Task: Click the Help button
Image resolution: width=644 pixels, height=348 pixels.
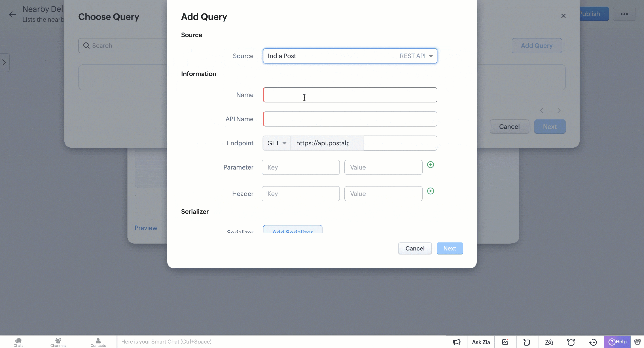Action: coord(617,342)
